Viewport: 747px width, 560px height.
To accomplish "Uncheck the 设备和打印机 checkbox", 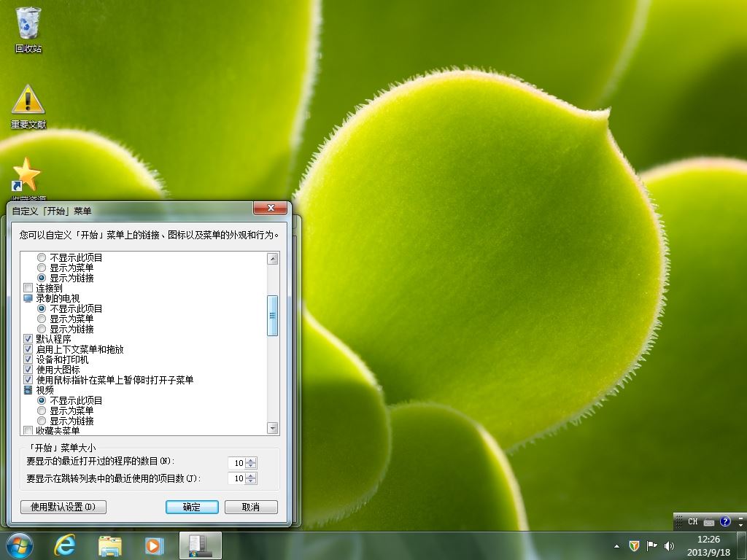I will pyautogui.click(x=28, y=359).
